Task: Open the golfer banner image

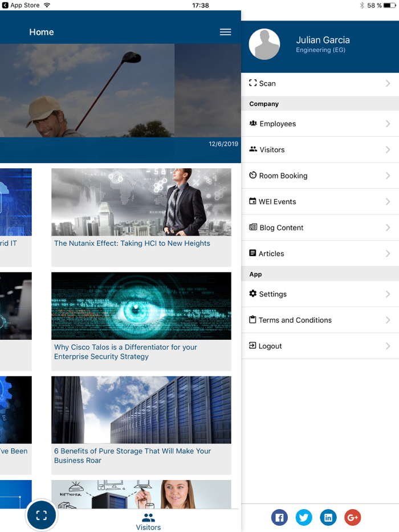Action: coord(87,90)
